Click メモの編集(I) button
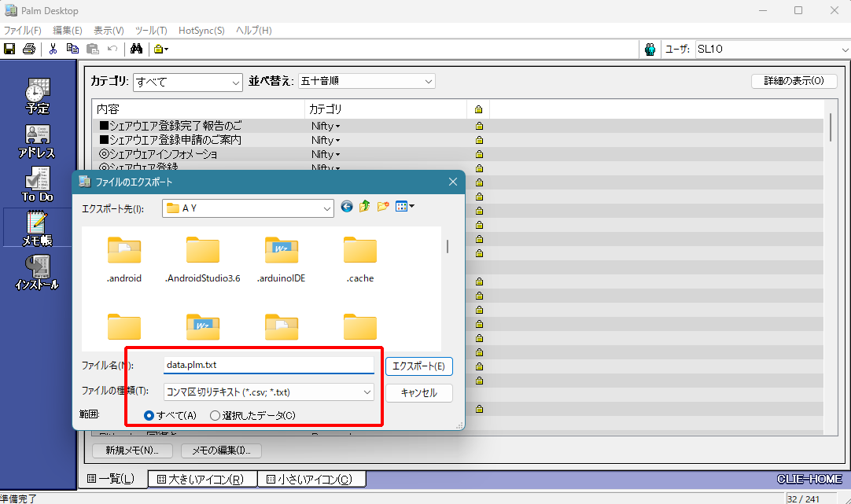The height and width of the screenshot is (504, 851). tap(221, 451)
